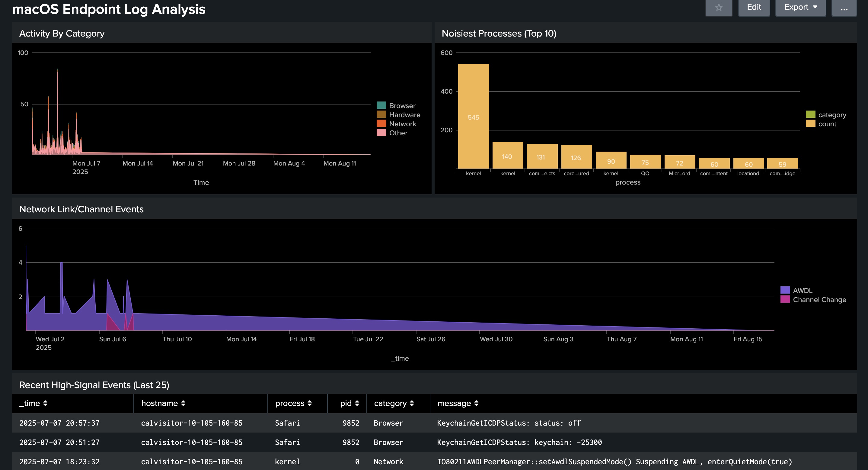Sort table by hostname column arrows
868x470 pixels.
(183, 403)
